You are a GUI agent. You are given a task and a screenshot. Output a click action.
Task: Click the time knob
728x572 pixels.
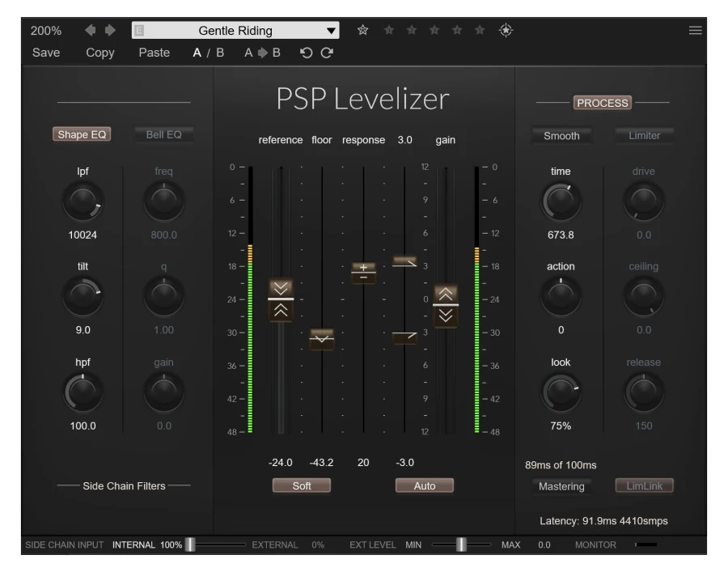pyautogui.click(x=561, y=201)
